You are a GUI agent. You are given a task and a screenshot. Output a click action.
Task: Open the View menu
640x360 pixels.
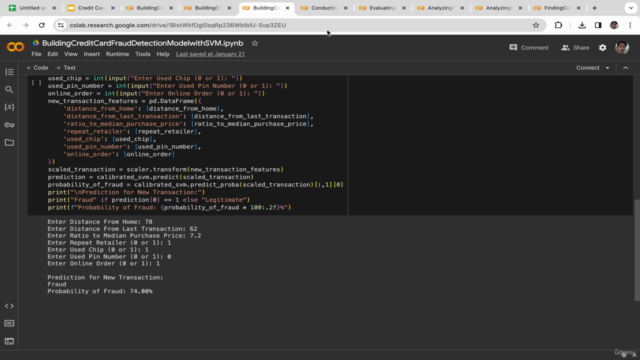71,54
